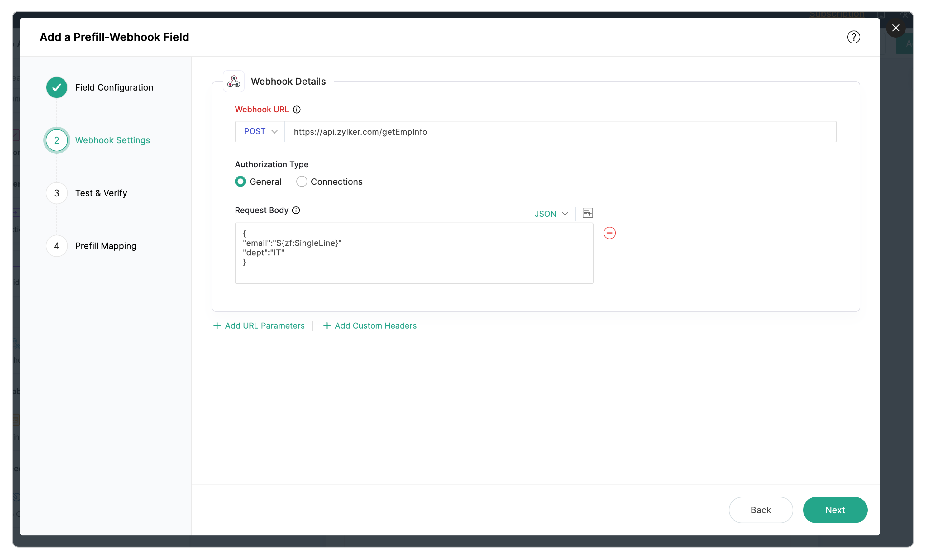The width and height of the screenshot is (926, 560).
Task: Click inside the Webhook URL field
Action: (x=560, y=132)
